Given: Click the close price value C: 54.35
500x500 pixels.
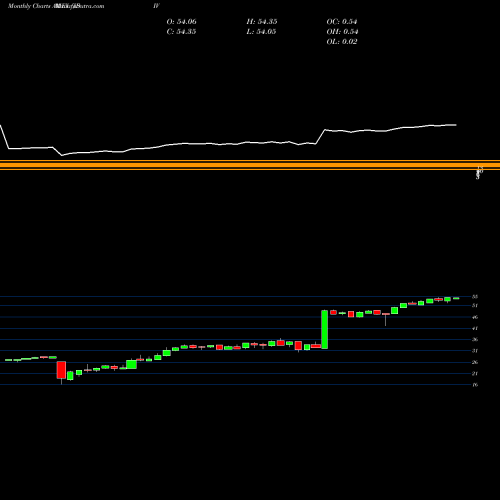Looking at the screenshot, I should click(181, 32).
